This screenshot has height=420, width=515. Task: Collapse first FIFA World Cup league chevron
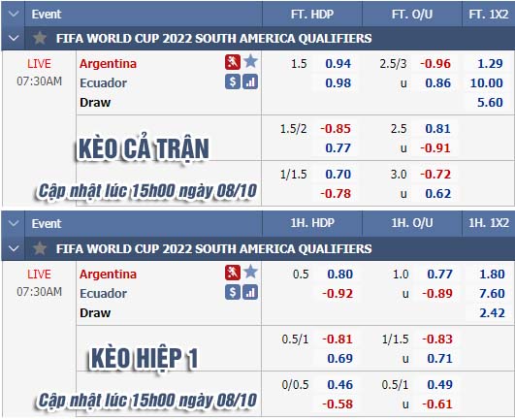point(14,38)
